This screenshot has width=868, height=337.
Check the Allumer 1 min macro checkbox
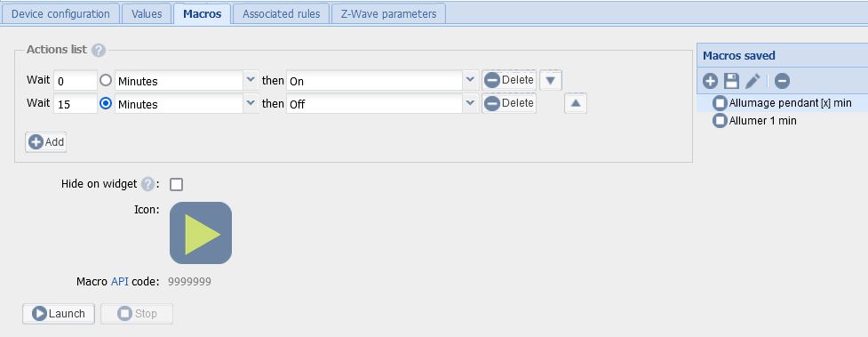pos(720,120)
